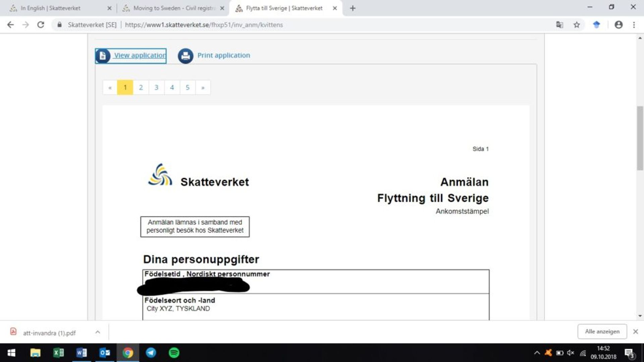Expand the att-invandra PDF download
Screen dimensions: 644x362
click(x=98, y=332)
